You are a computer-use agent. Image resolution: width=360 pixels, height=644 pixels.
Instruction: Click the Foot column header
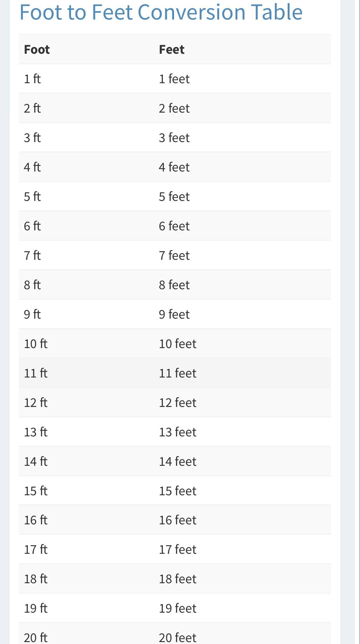coord(37,50)
